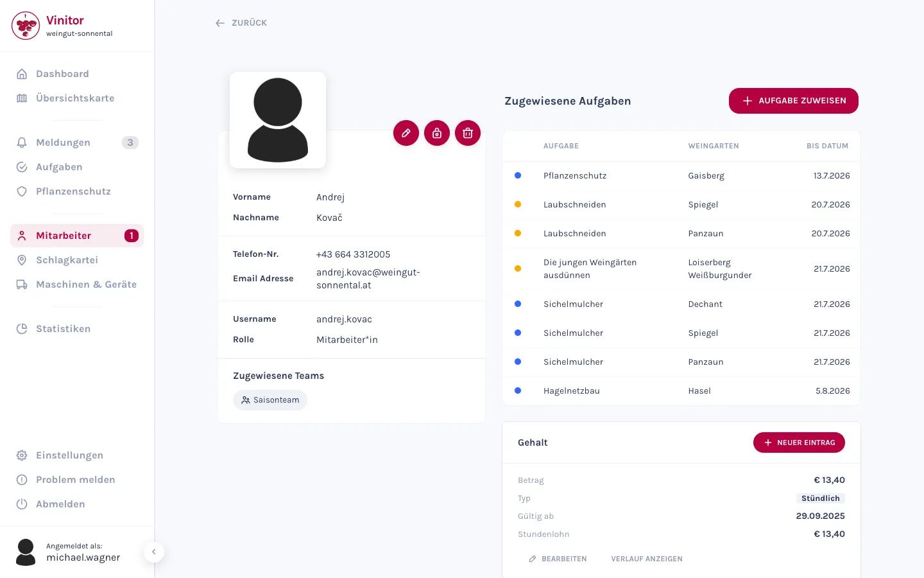Open the Laubschneiden task at Spiegel weingarten
924x578 pixels.
point(681,205)
